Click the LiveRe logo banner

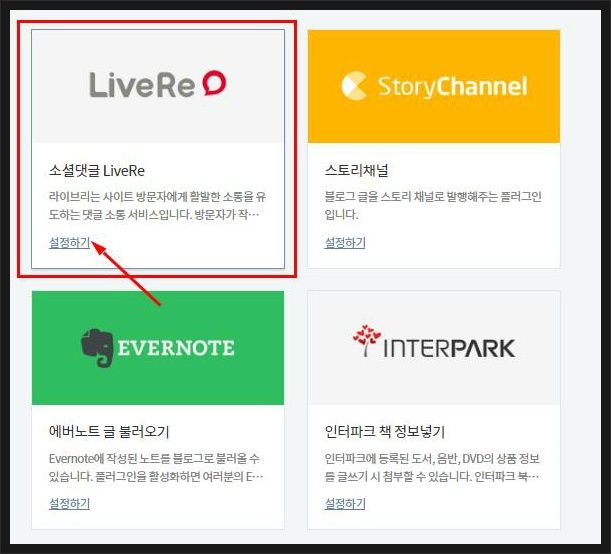pos(158,86)
